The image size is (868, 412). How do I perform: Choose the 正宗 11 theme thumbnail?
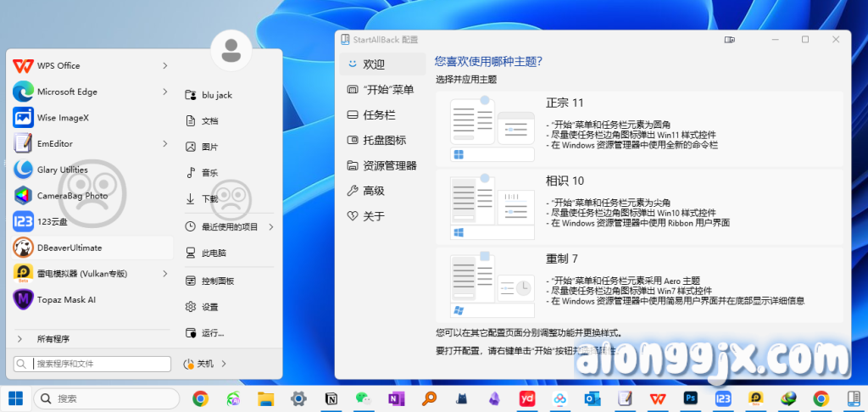(x=492, y=129)
